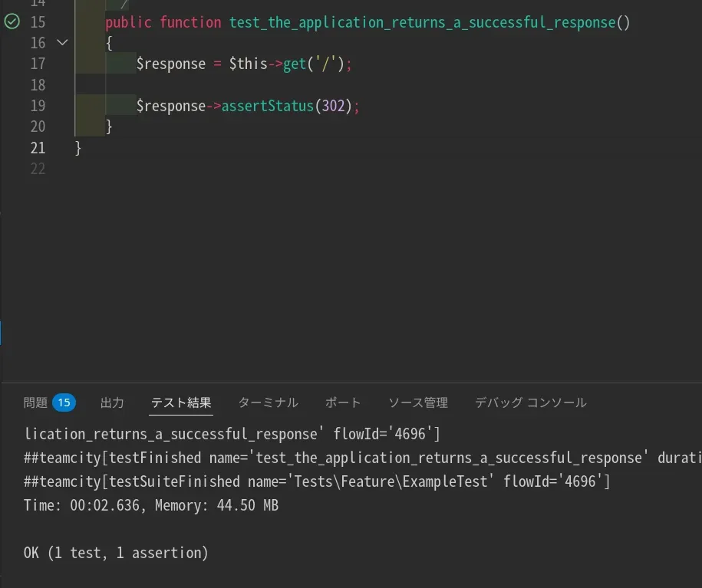The width and height of the screenshot is (702, 588).
Task: Show the ポート (Ports) tab
Action: pos(342,402)
